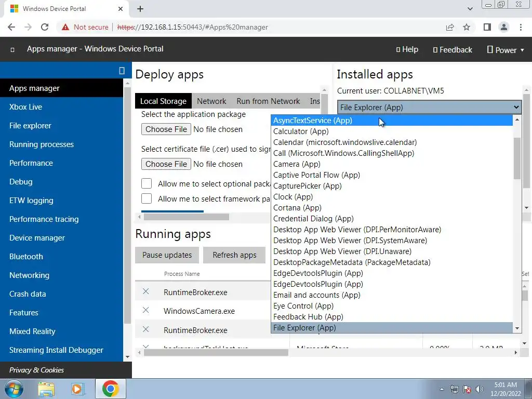532x399 pixels.
Task: Open the tab search chevron
Action: point(470,9)
